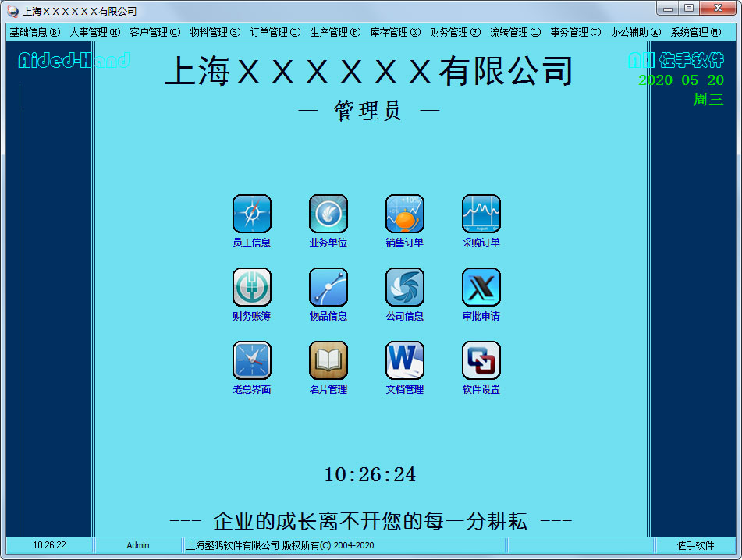Image resolution: width=742 pixels, height=560 pixels.
Task: Click the AH 佐手软件 logo at top right
Action: pyautogui.click(x=676, y=60)
